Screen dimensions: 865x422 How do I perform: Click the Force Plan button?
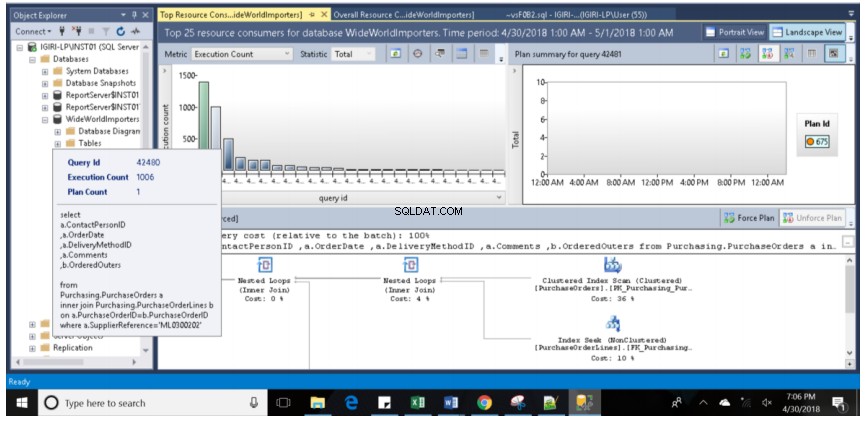(749, 218)
